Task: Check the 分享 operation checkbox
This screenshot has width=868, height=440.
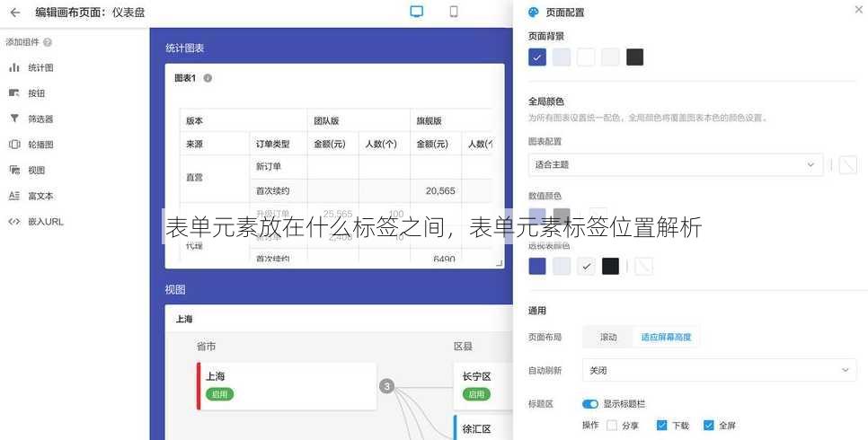Action: pyautogui.click(x=612, y=425)
